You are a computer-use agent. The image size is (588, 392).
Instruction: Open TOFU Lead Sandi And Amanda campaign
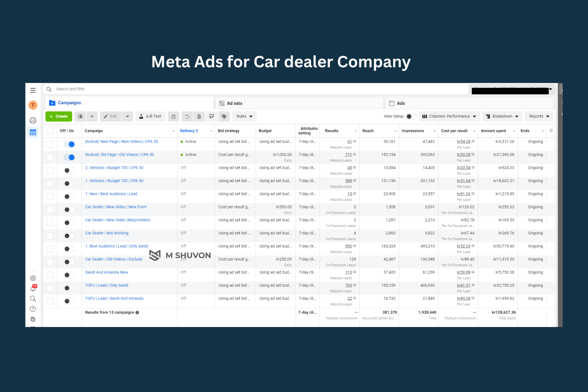(114, 299)
